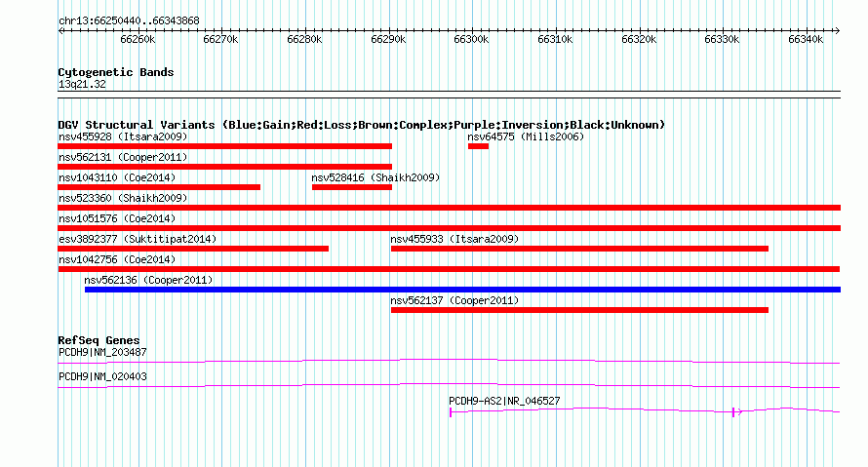Open the nsv528416 (Shaikh2009) label
This screenshot has height=467, width=868.
[375, 177]
